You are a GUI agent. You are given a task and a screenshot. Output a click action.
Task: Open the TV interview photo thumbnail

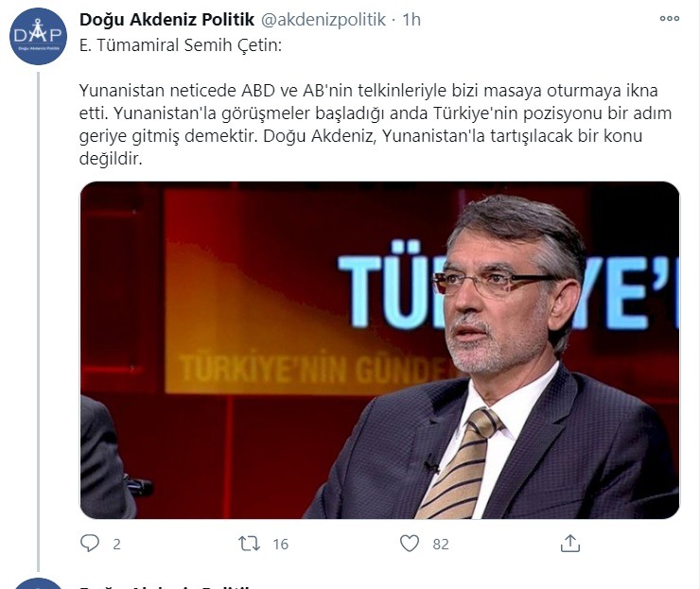coord(379,350)
